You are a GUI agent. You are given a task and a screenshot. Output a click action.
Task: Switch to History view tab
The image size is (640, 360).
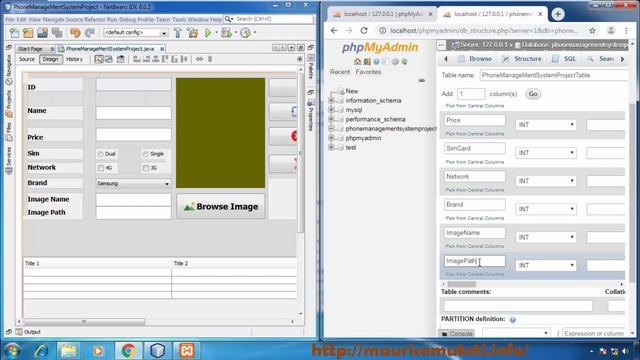(x=74, y=59)
